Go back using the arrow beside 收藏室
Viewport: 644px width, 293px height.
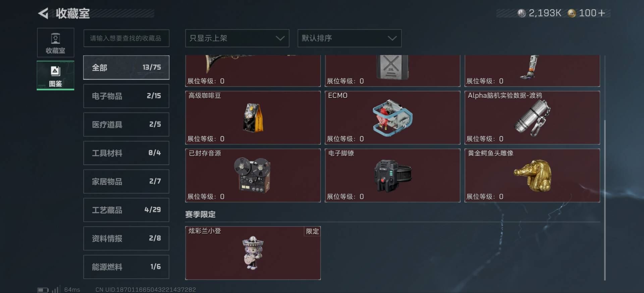(x=43, y=13)
